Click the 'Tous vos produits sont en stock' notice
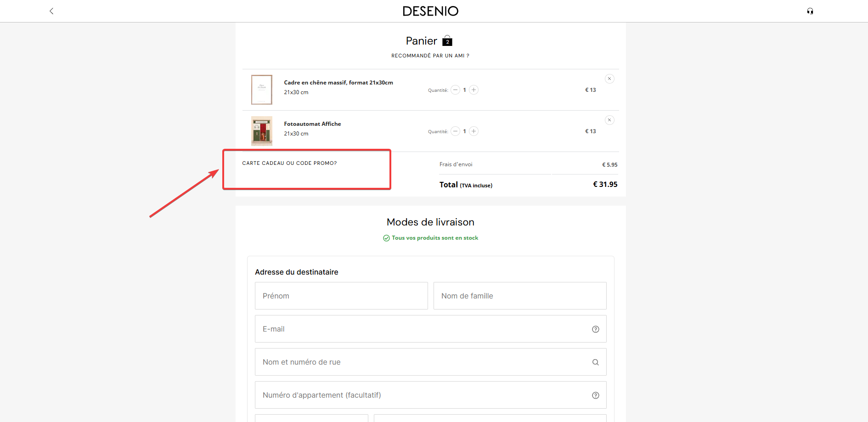Screen dimensions: 868x422 (431, 238)
